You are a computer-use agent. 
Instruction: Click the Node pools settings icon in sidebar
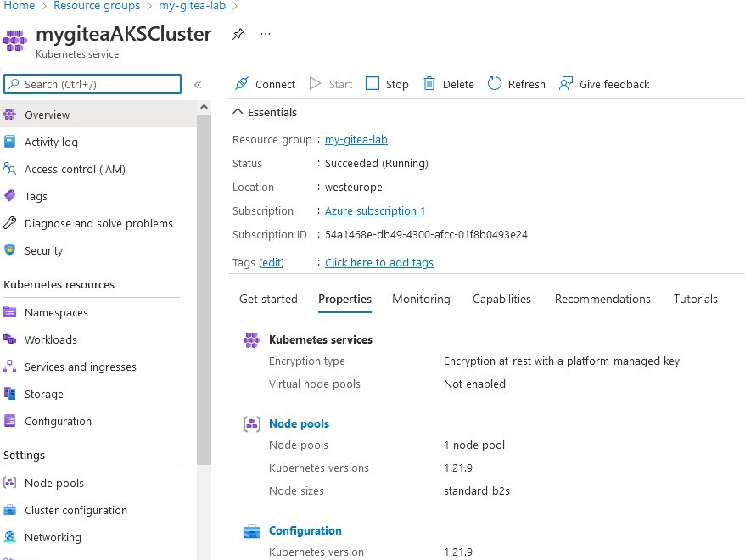tap(9, 483)
